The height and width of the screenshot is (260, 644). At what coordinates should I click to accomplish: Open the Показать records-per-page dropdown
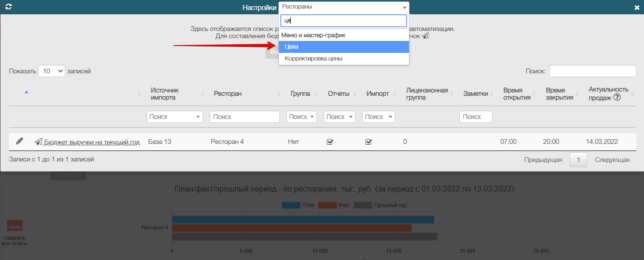51,71
